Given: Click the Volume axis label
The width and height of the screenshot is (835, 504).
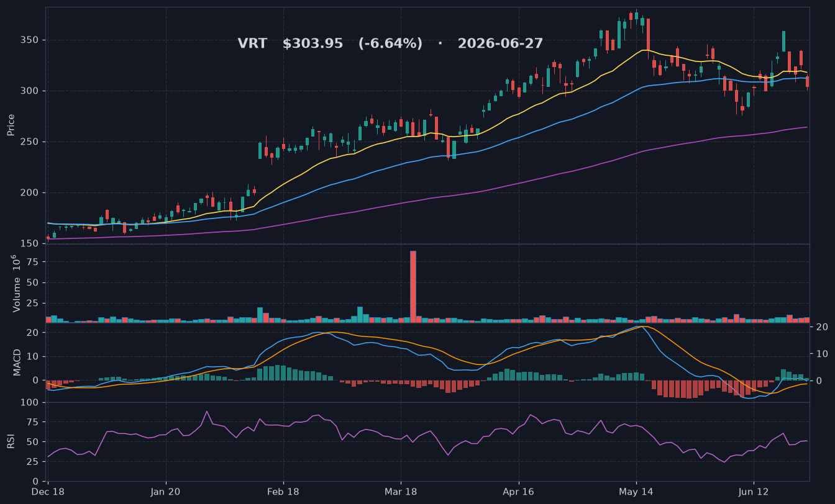Looking at the screenshot, I should pyautogui.click(x=17, y=283).
